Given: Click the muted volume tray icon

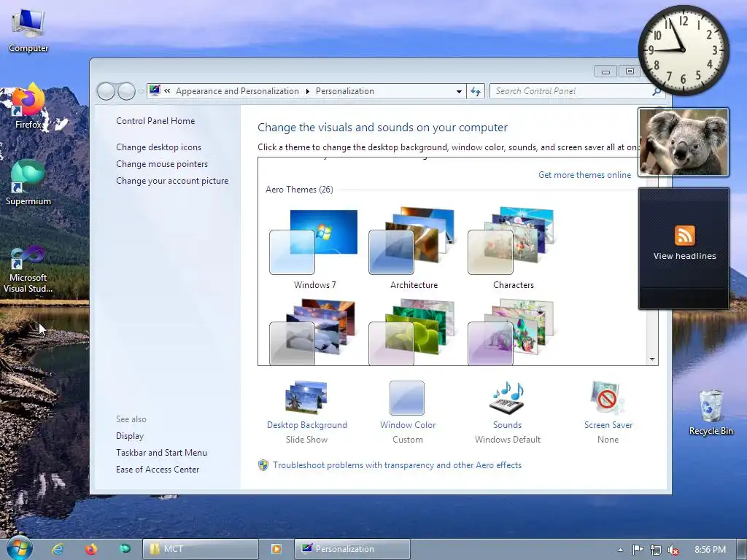Looking at the screenshot, I should [x=673, y=550].
